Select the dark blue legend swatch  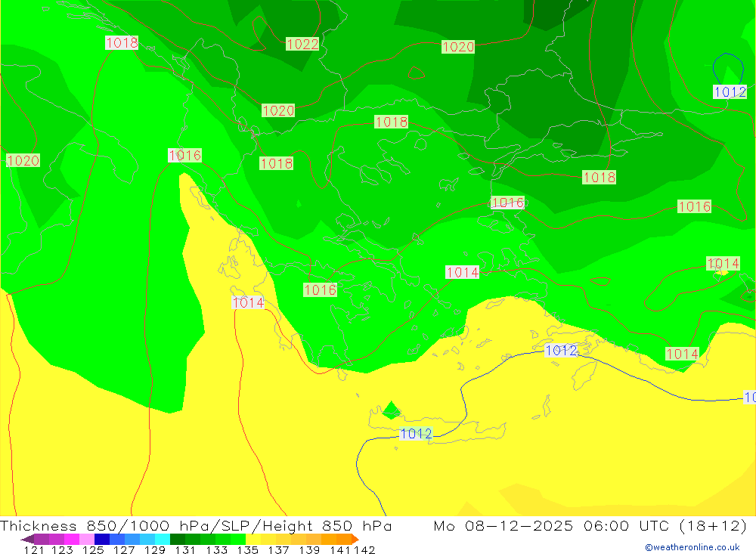[102, 539]
